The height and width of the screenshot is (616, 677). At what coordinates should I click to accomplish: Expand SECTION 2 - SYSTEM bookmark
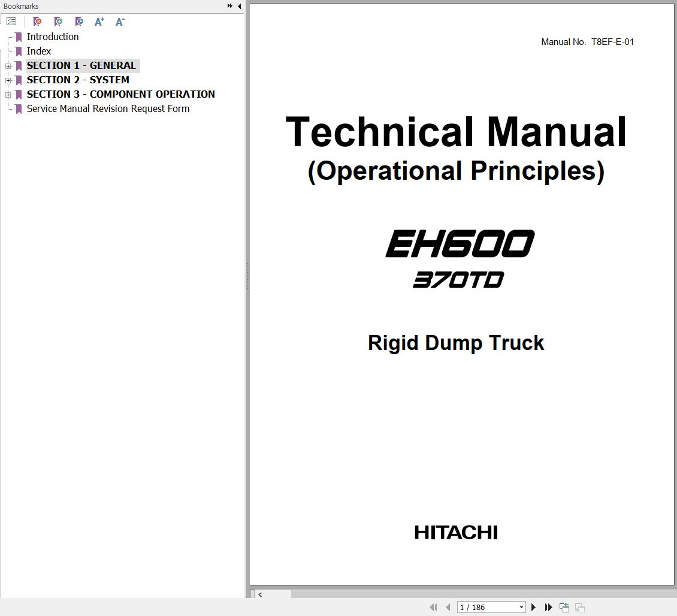8,80
